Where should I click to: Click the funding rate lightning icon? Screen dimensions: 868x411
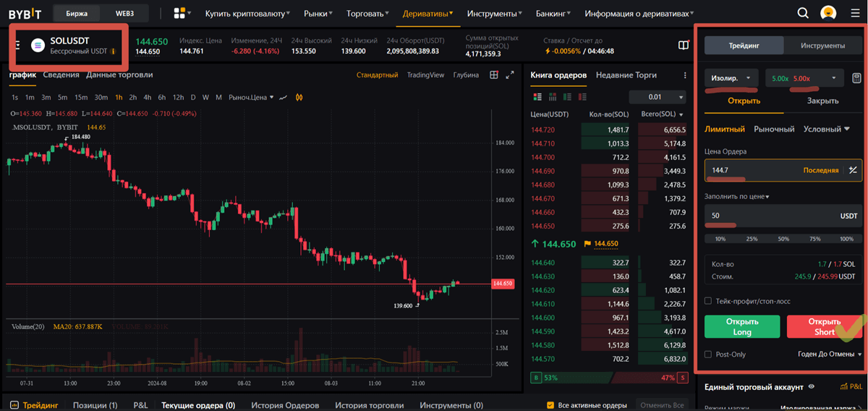click(548, 51)
